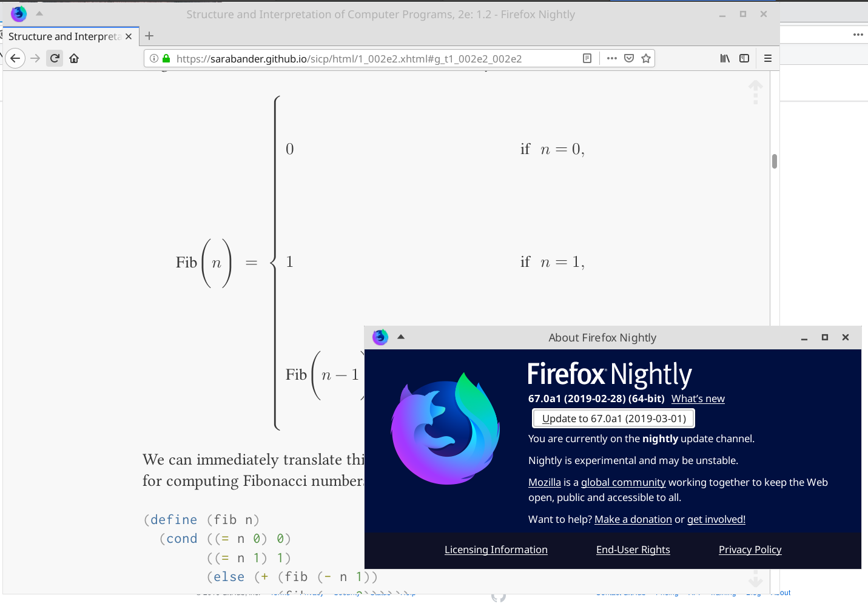Enable Reader View for the article
Screen dimensions: 868x612
coord(587,58)
